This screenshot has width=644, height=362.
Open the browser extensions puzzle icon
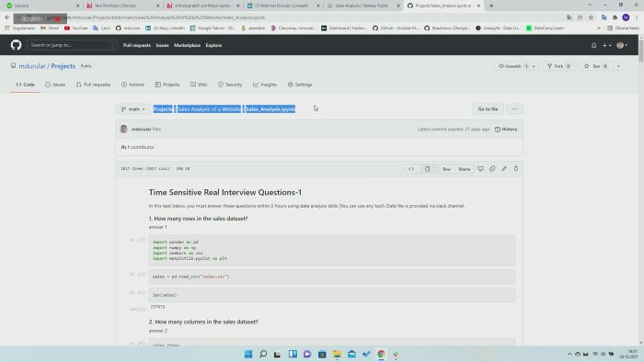(x=615, y=17)
